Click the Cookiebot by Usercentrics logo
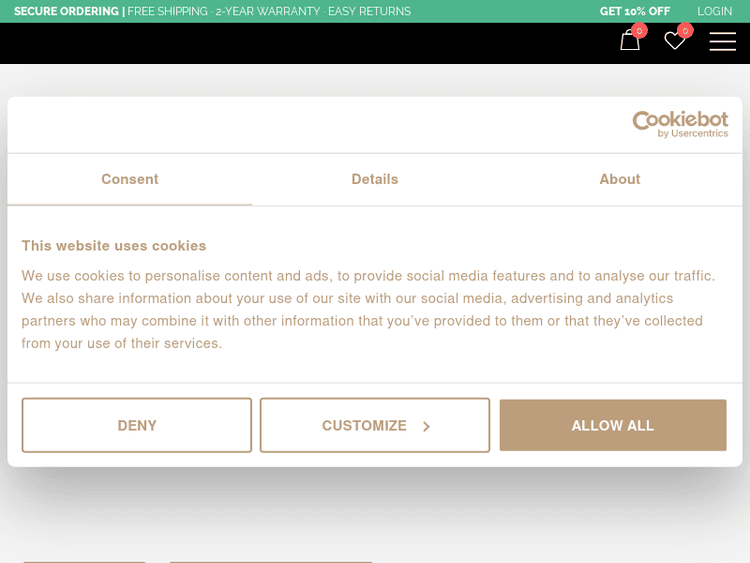The width and height of the screenshot is (750, 563). 680,124
